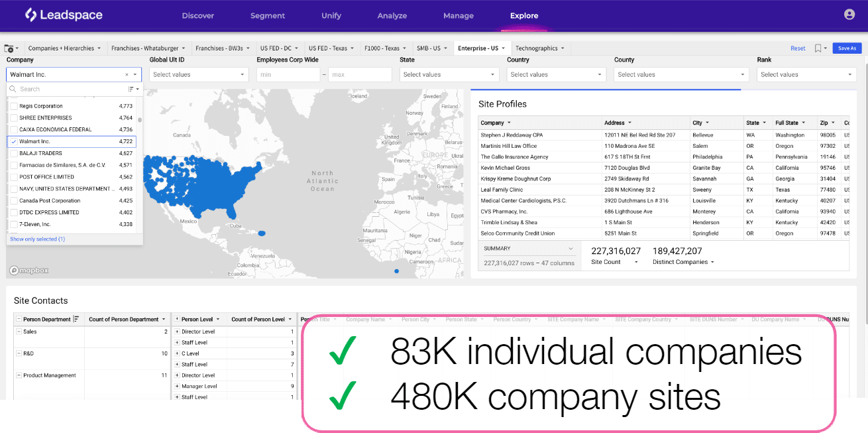Click the Save As button
Viewport: 868px width, 433px height.
point(847,48)
